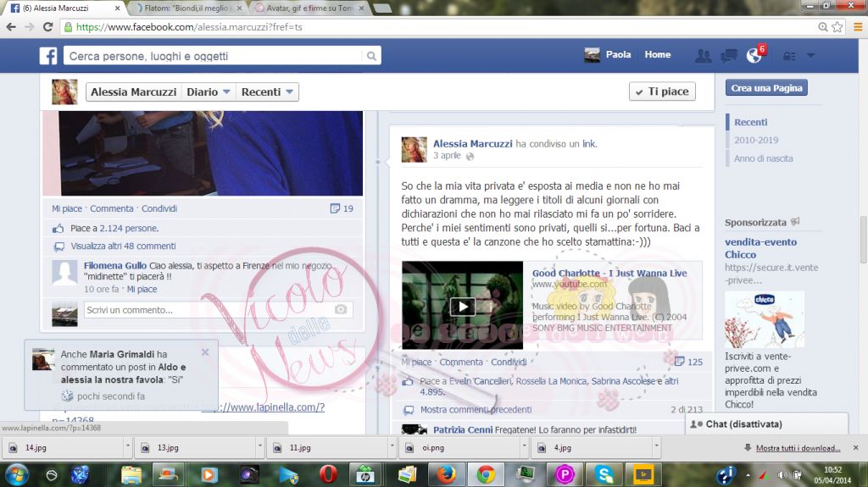Viewport: 868px width, 487px height.
Task: Click Mostra tutti i download link
Action: click(798, 448)
